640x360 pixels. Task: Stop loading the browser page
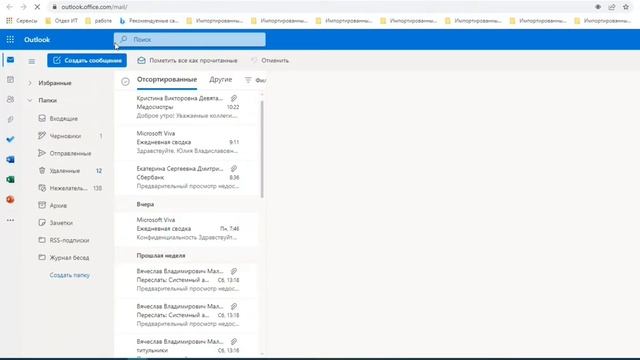[x=37, y=7]
